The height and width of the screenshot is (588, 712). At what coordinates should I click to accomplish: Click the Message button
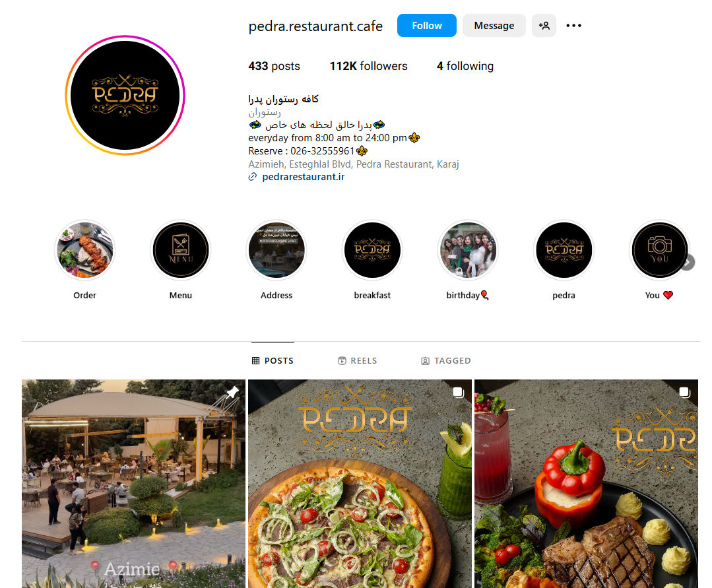coord(494,26)
